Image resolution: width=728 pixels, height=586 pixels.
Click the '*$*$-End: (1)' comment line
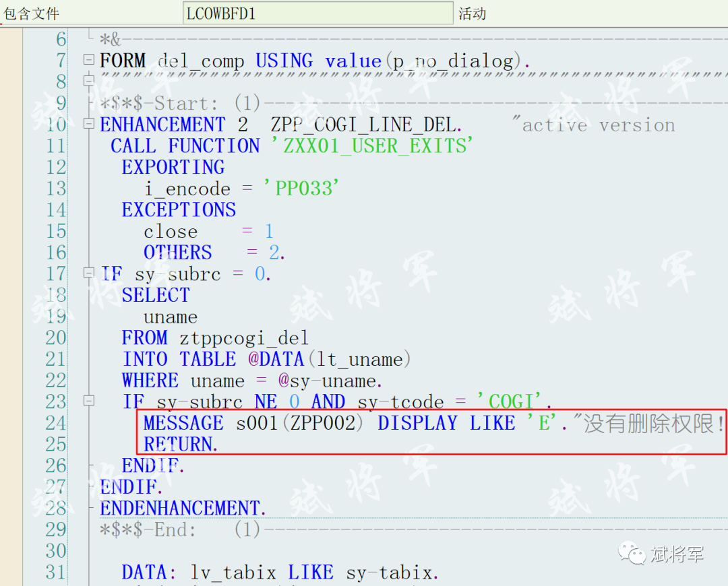tap(181, 529)
